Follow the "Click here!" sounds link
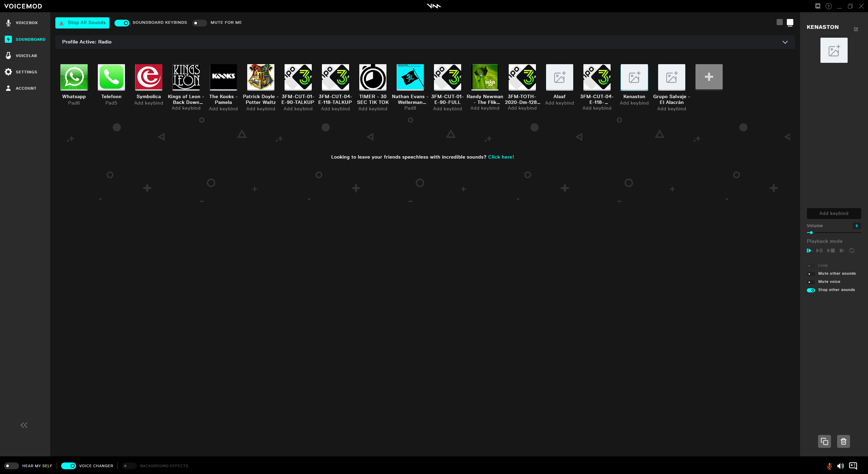Viewport: 868px width, 474px height. (x=501, y=157)
